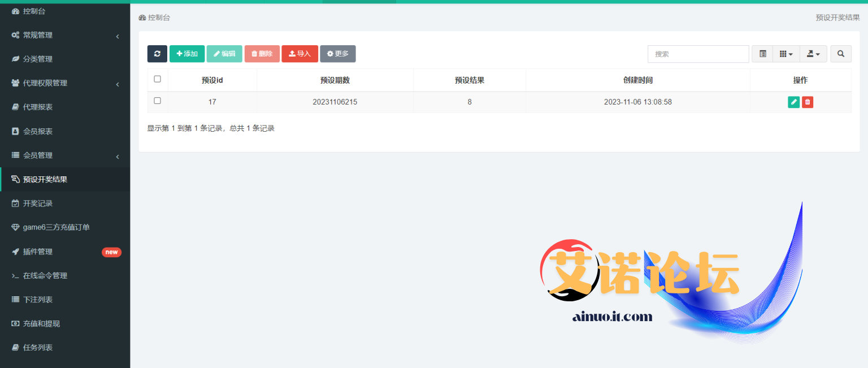This screenshot has height=368, width=868.
Task: Sort by the 预设期数 column header
Action: click(335, 80)
